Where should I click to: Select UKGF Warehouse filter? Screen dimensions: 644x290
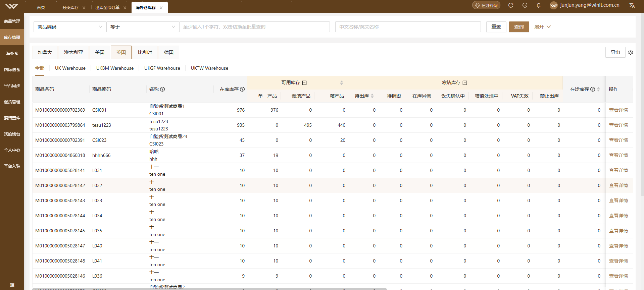[x=162, y=68]
